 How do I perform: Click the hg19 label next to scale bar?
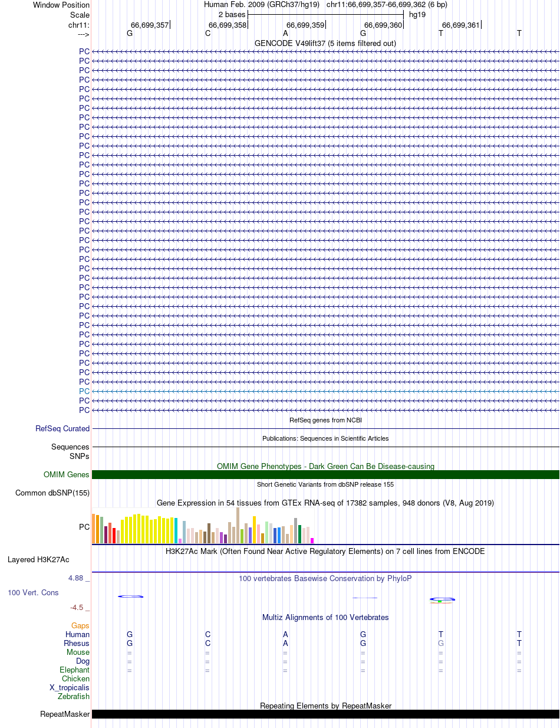pos(417,14)
